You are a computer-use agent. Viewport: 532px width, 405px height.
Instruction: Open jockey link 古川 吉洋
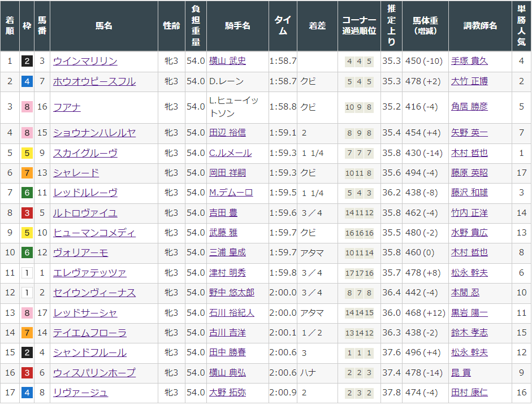coord(227,333)
